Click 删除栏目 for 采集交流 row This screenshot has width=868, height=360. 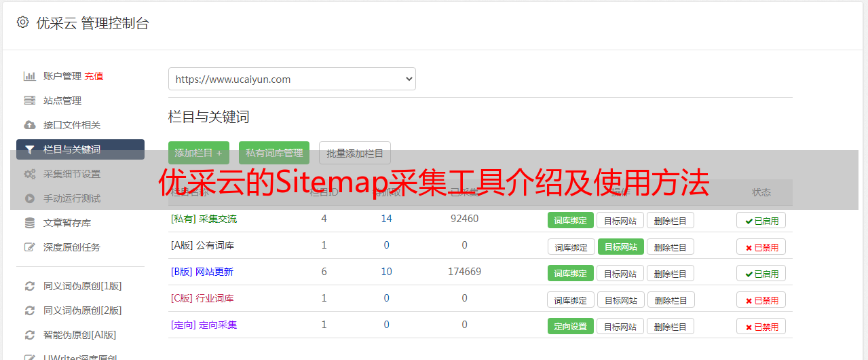[671, 220]
